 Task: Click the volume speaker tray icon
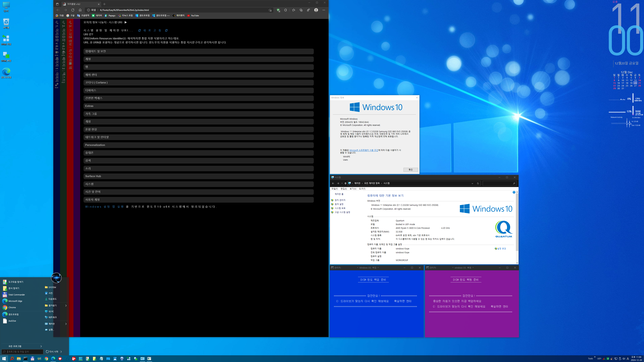pyautogui.click(x=624, y=358)
